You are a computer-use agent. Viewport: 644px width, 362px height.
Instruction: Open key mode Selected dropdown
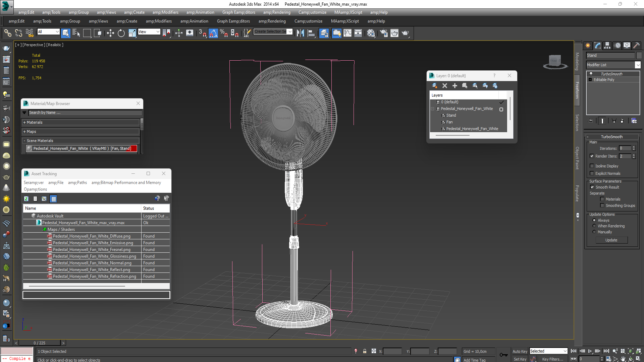point(548,351)
